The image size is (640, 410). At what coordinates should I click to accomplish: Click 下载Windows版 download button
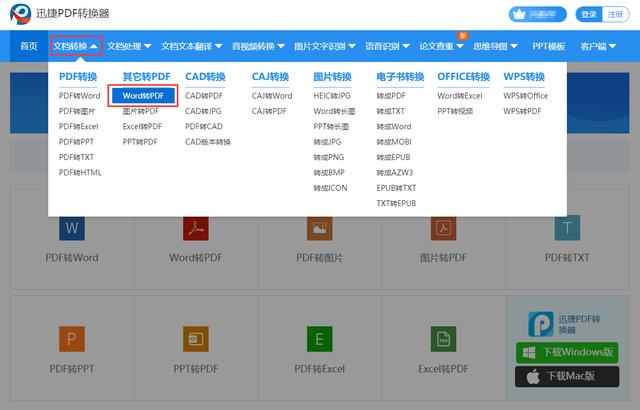pos(567,352)
